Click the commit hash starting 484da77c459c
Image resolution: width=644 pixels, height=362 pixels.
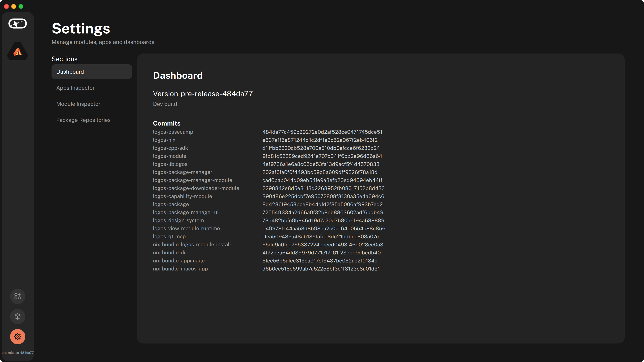pos(322,132)
